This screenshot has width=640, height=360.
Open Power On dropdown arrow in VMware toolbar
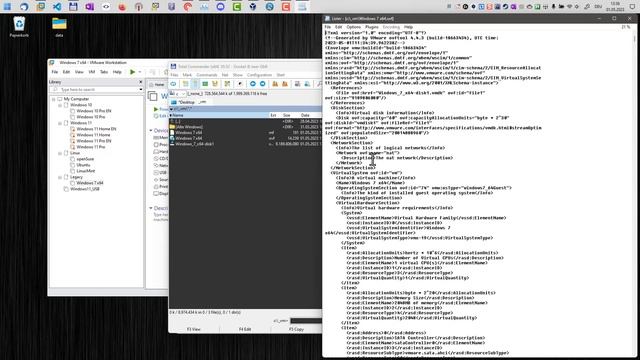tap(140, 72)
